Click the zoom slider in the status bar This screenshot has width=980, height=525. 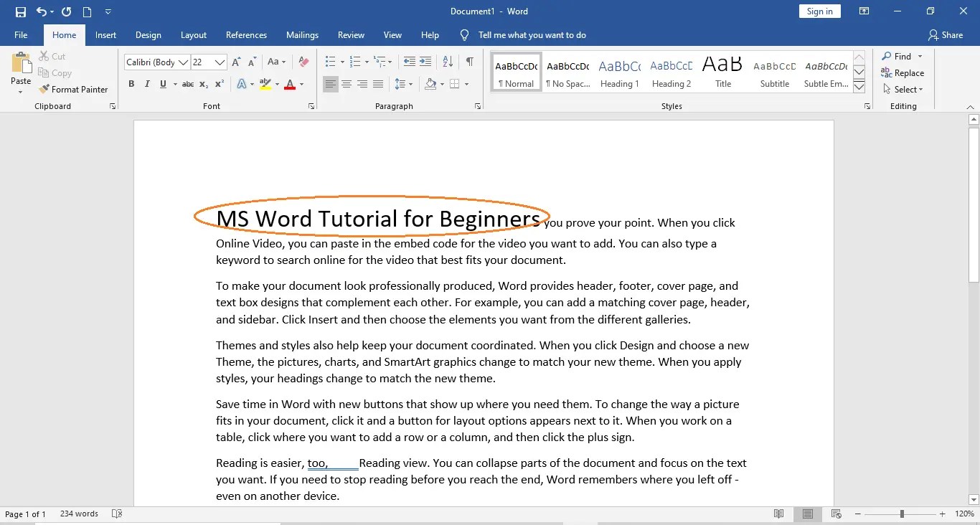click(902, 514)
